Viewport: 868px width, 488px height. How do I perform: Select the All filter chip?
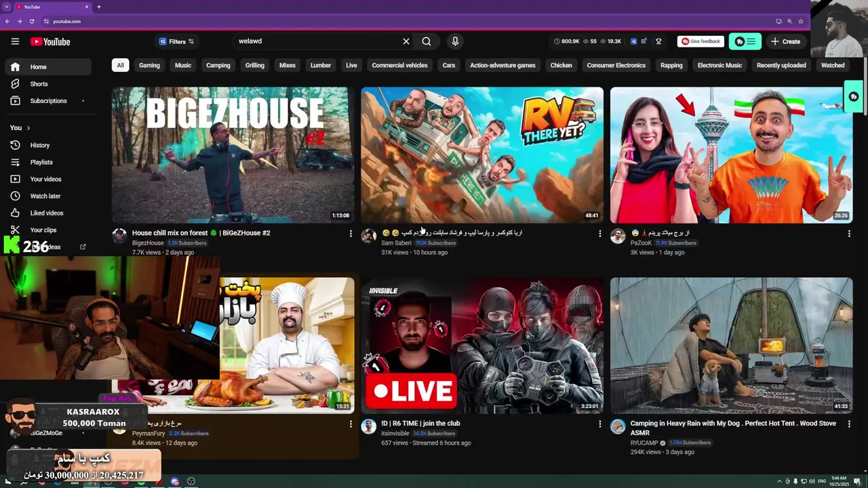(x=120, y=65)
